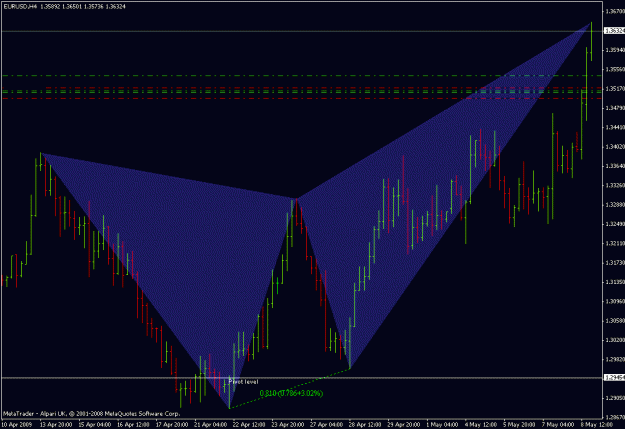Click the 22 Apr 12:00 time label

coord(249,425)
